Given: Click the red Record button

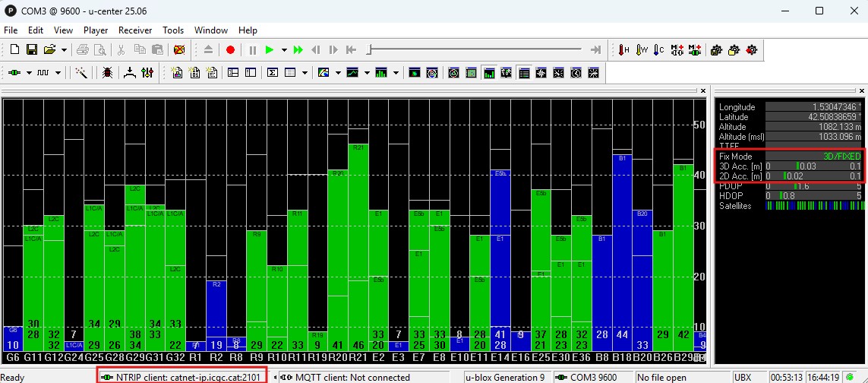Looking at the screenshot, I should [x=230, y=50].
